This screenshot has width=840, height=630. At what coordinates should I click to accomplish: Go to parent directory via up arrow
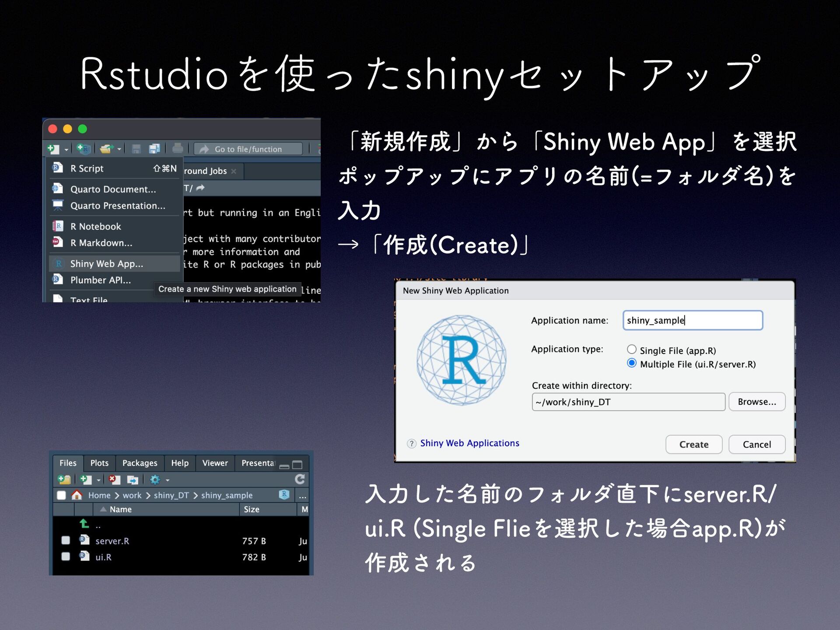pyautogui.click(x=84, y=524)
